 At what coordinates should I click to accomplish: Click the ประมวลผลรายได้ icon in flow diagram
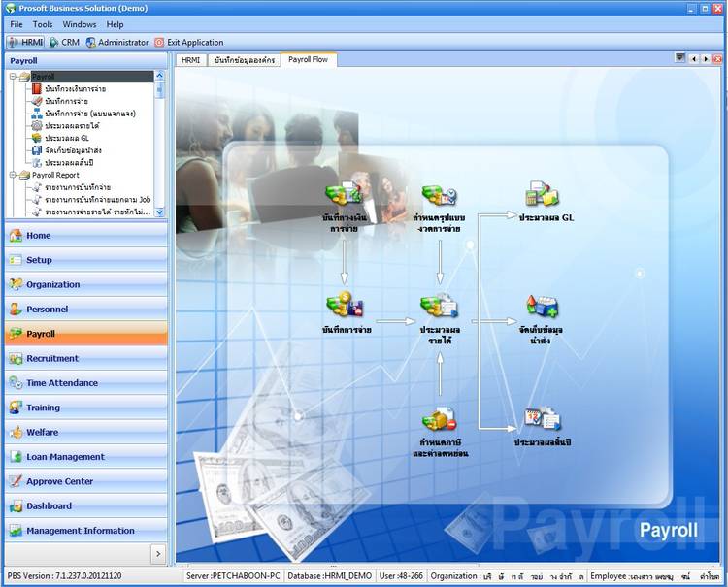[439, 307]
